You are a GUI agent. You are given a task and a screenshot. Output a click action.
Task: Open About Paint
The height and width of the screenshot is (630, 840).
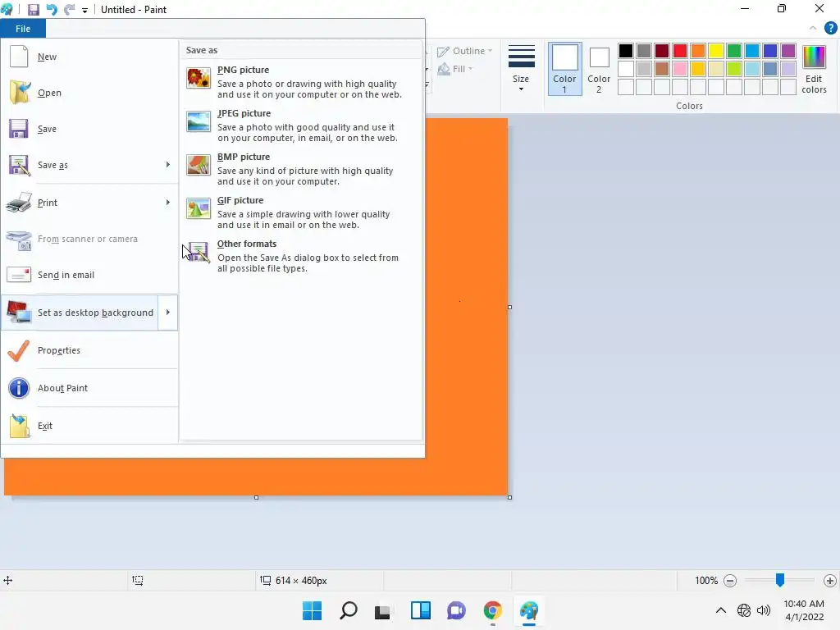(x=89, y=388)
